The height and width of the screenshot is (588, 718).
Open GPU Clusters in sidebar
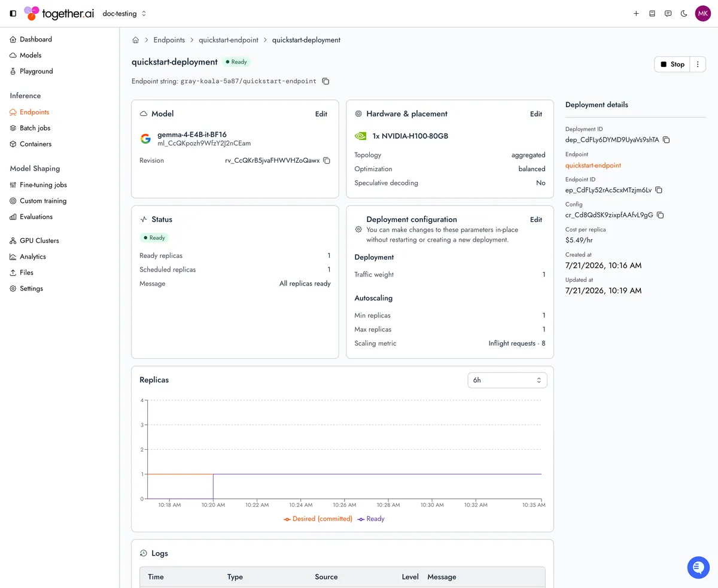39,240
